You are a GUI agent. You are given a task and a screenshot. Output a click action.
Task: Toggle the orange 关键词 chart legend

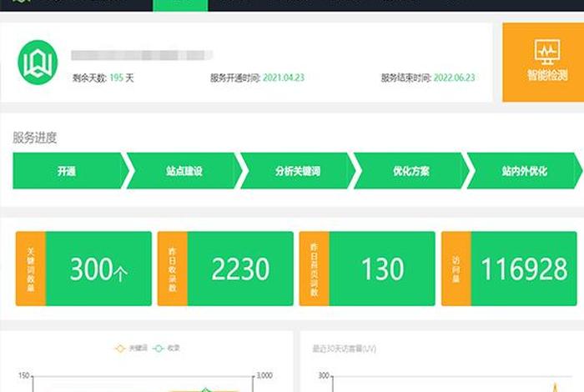click(x=131, y=348)
